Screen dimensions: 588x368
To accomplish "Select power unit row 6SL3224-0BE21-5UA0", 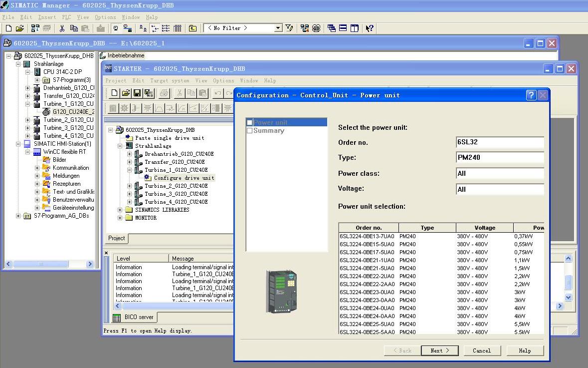I will pyautogui.click(x=367, y=268).
